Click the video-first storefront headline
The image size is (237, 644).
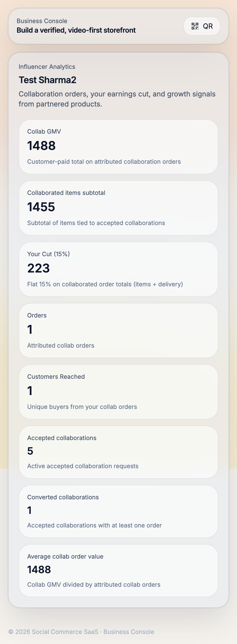[x=76, y=30]
